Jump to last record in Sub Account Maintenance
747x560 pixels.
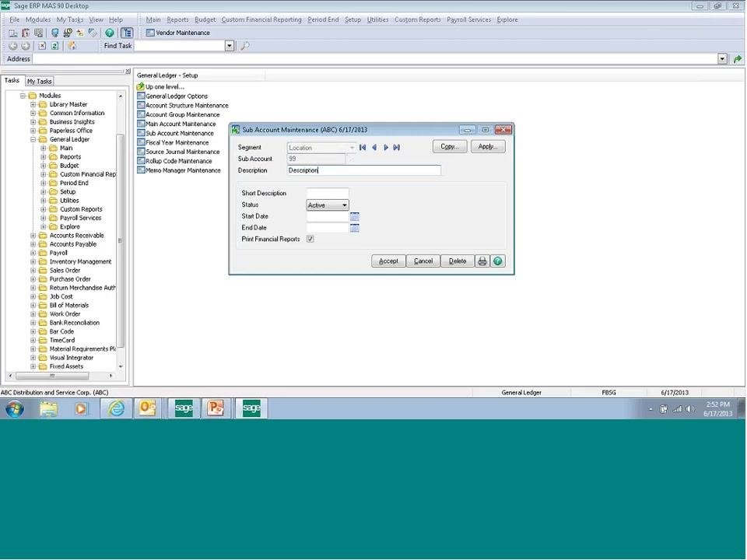point(396,148)
